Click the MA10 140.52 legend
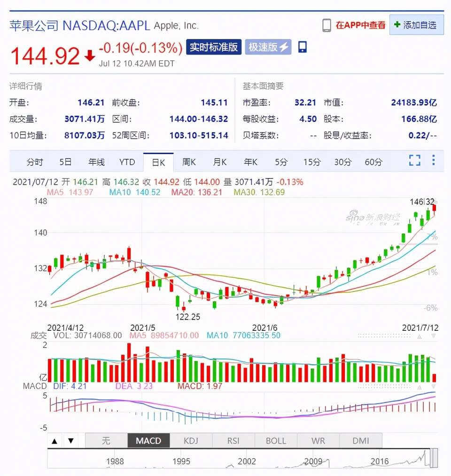The height and width of the screenshot is (476, 451). coord(135,192)
